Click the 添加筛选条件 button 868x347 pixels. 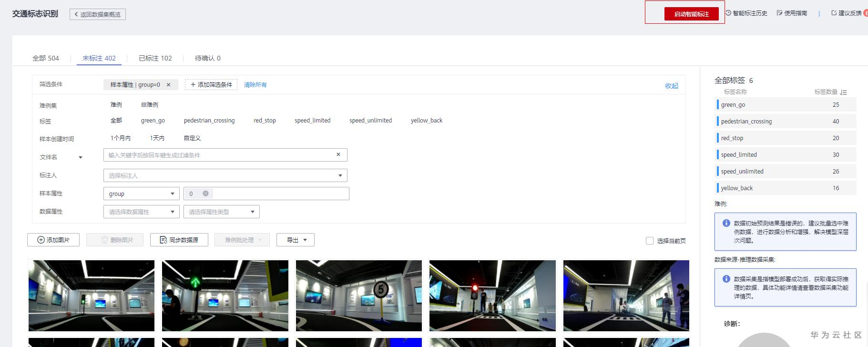(211, 85)
